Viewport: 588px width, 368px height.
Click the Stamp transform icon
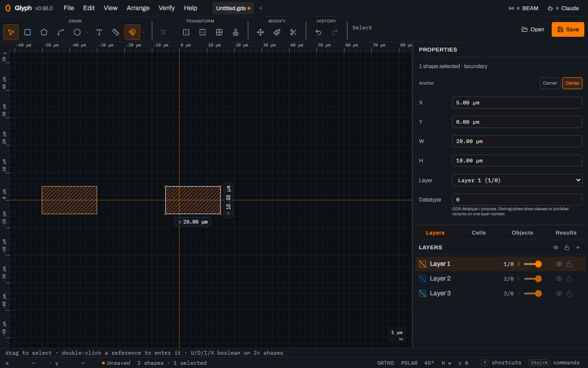236,32
